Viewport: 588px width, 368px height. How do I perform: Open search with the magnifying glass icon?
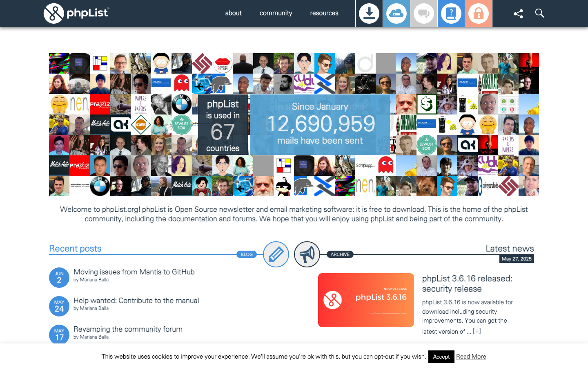[x=539, y=13]
